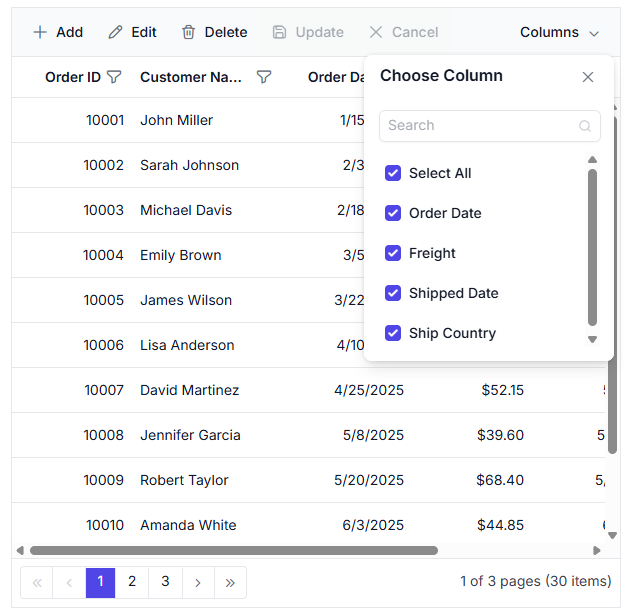Uncheck the Order Date checkbox
The height and width of the screenshot is (615, 625).
coord(393,213)
